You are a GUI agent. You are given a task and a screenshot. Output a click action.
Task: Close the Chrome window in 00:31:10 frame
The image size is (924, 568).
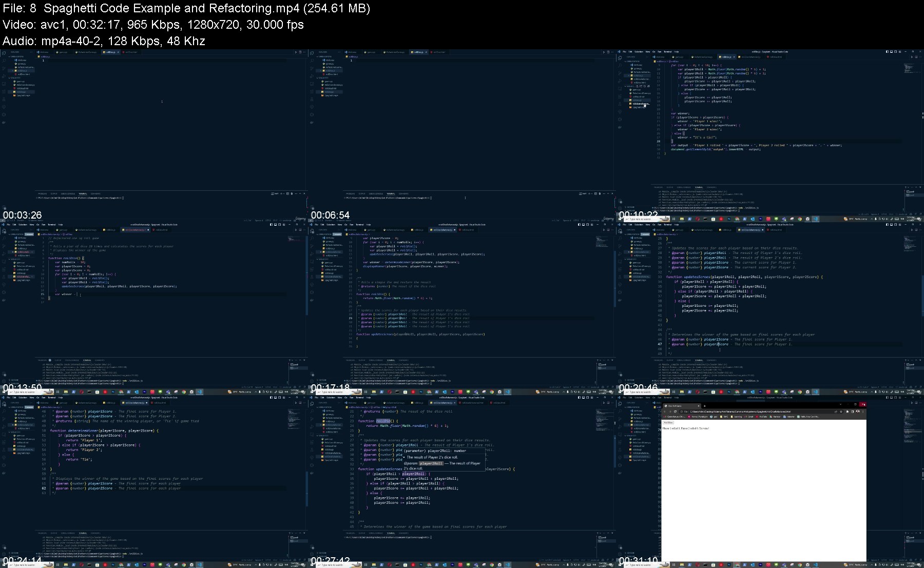click(x=863, y=404)
